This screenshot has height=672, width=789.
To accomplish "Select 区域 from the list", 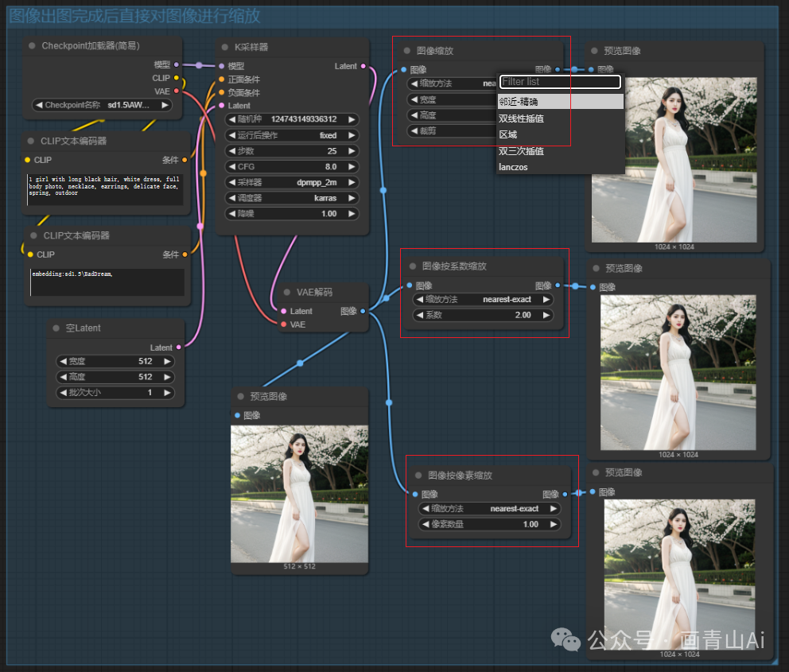I will coord(561,135).
